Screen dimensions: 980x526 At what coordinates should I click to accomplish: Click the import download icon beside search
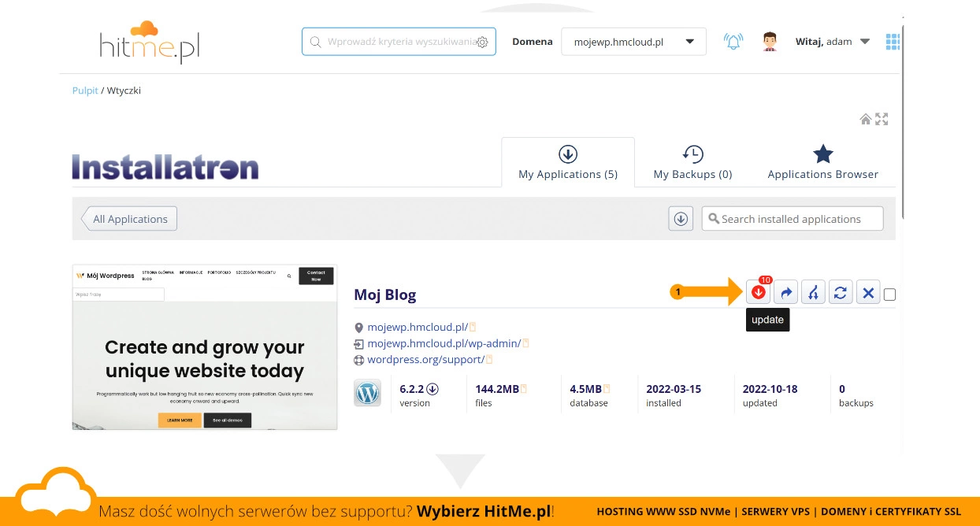(681, 219)
